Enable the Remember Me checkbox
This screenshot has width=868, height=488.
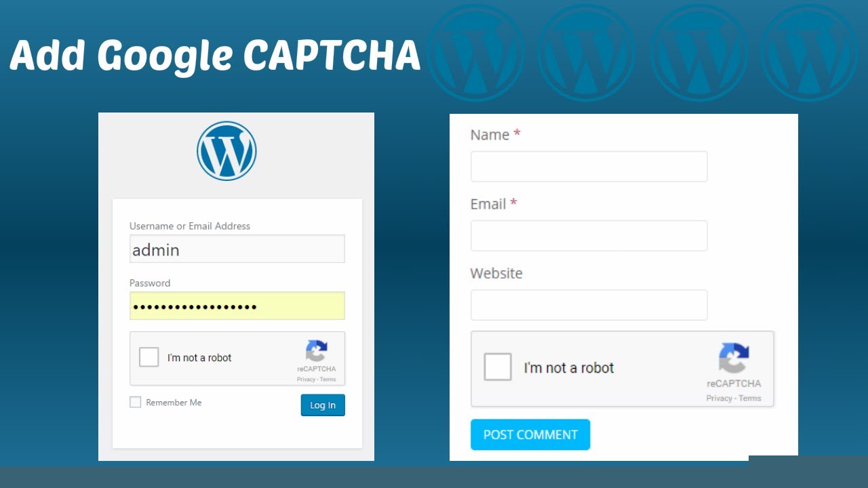(x=136, y=403)
